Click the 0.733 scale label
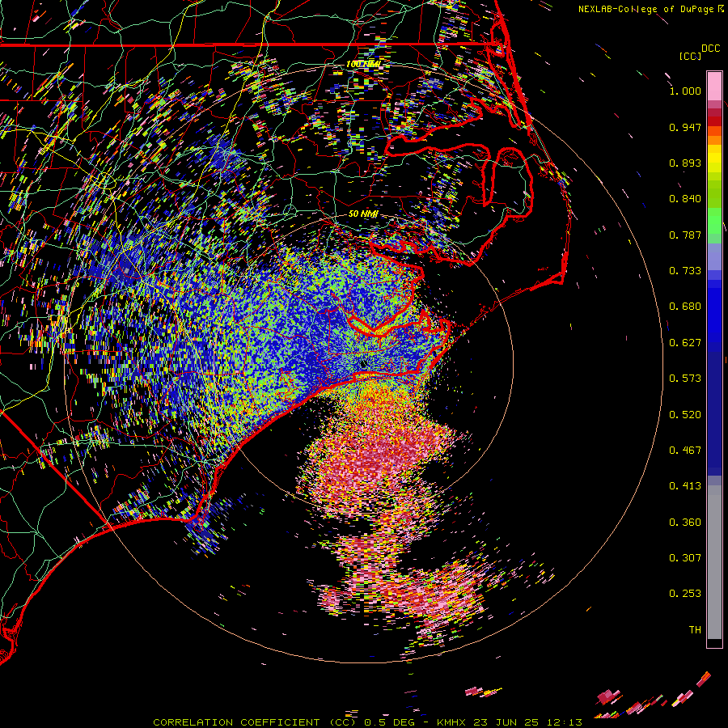The image size is (728, 728). [685, 271]
